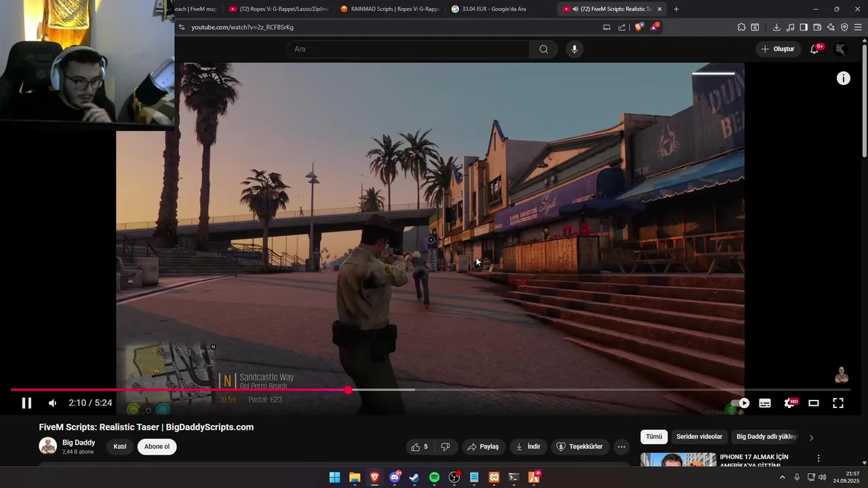Switch to Ropes V: G-Rappel YouTube tab
Screen dimensions: 868x488
pyautogui.click(x=279, y=9)
